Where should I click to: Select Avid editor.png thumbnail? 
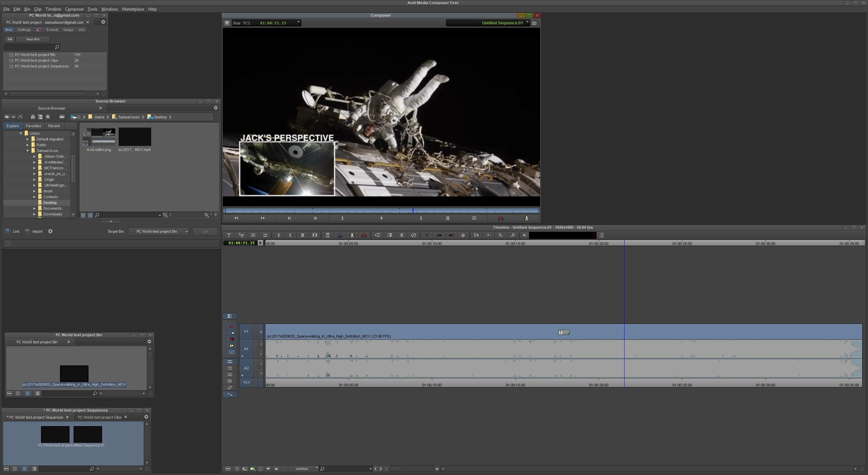coord(99,137)
